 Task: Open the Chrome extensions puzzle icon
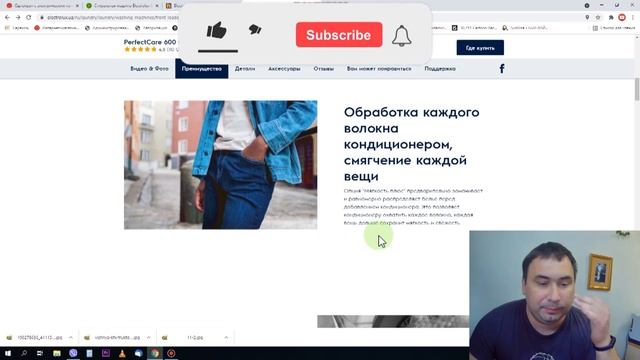(x=611, y=18)
